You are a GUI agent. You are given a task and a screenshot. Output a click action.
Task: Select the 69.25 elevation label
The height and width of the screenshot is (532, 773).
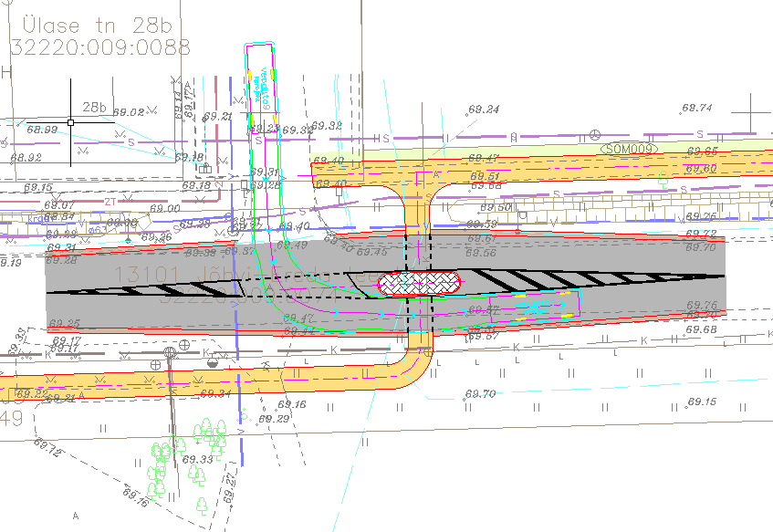(x=64, y=323)
